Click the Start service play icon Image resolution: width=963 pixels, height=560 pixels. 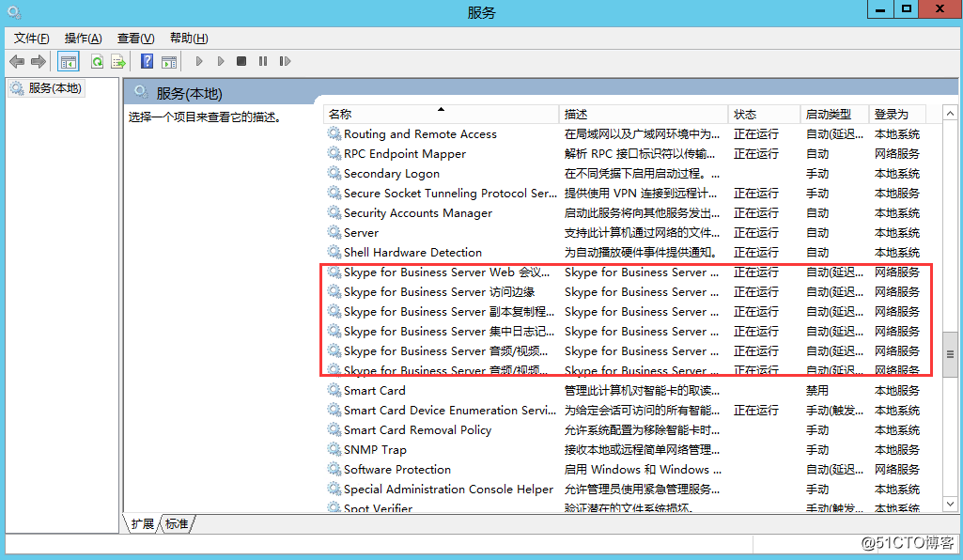click(199, 61)
